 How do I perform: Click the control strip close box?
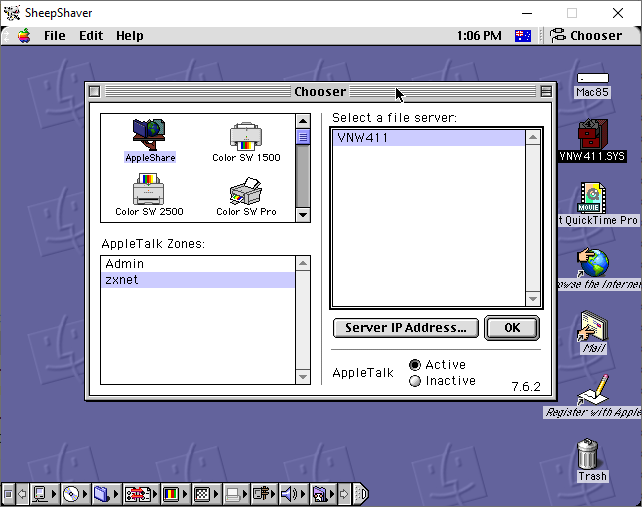[8, 494]
